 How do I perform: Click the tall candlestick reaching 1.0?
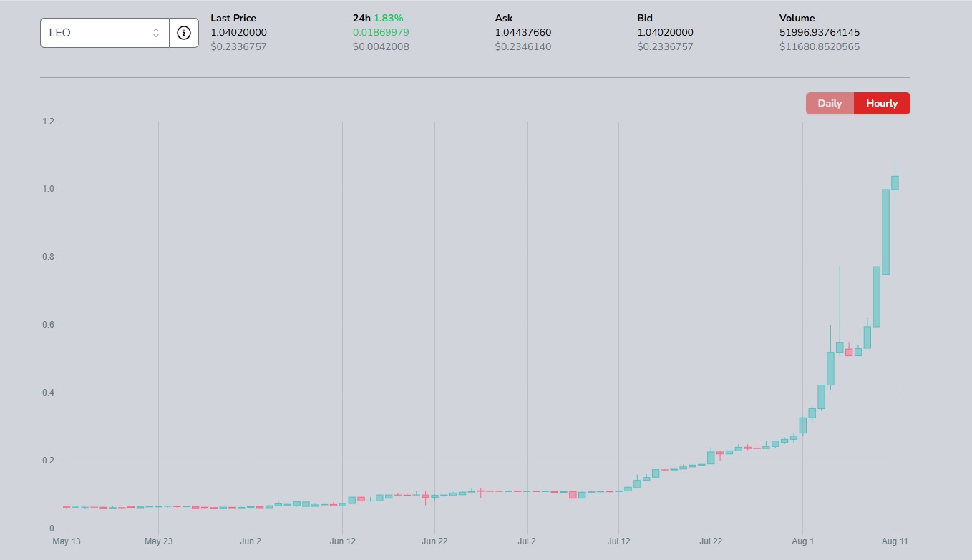pyautogui.click(x=885, y=232)
